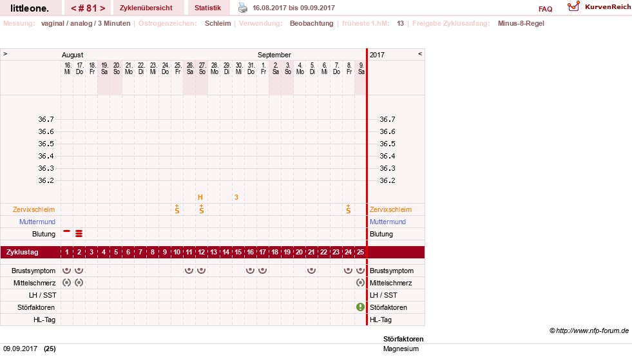Click the vaginal / analog / 3 Minuten text

pyautogui.click(x=86, y=23)
